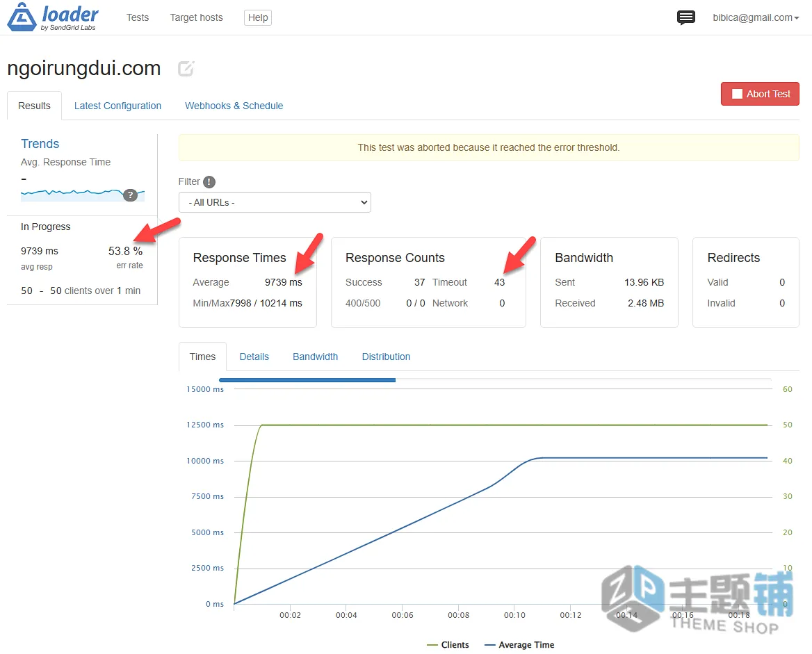Screen dimensions: 812x654
Task: Open Tests page in navigation
Action: tap(137, 17)
